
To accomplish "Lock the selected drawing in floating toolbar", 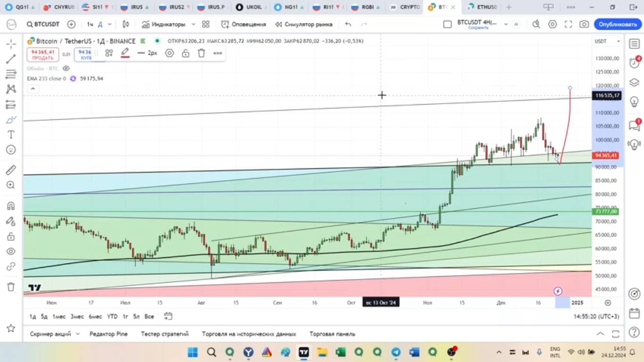I will coord(186,53).
